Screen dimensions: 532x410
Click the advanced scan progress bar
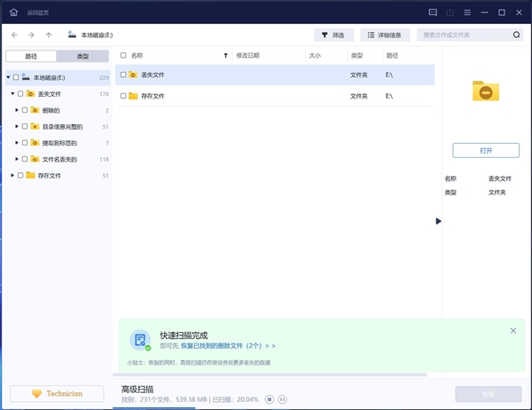154,408
